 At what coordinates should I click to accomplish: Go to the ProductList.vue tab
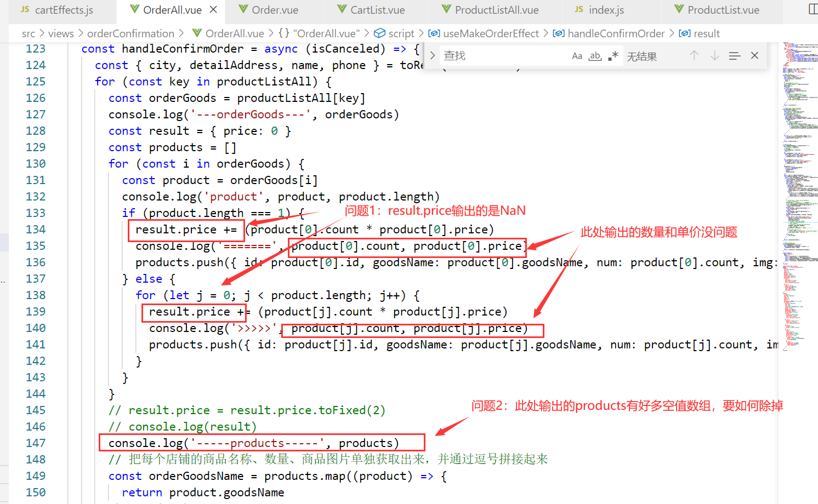tap(717, 10)
